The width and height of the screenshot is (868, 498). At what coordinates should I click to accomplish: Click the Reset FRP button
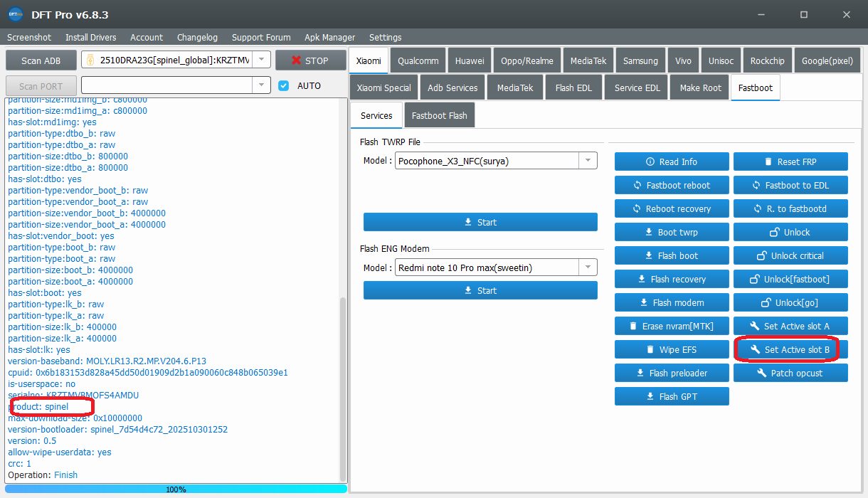790,161
